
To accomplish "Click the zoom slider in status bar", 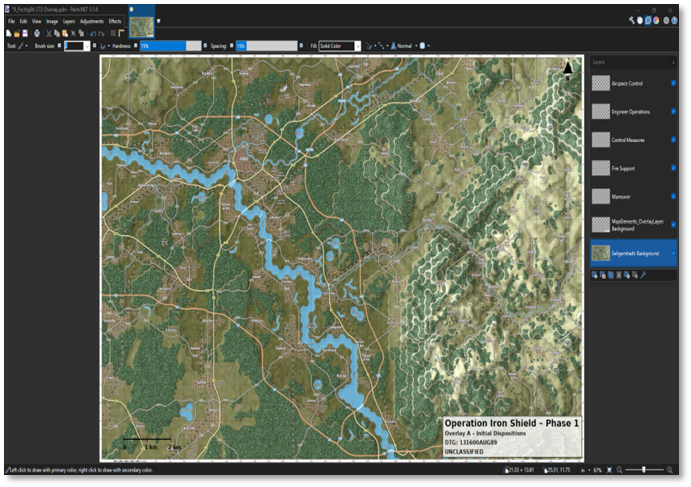I will coord(644,470).
